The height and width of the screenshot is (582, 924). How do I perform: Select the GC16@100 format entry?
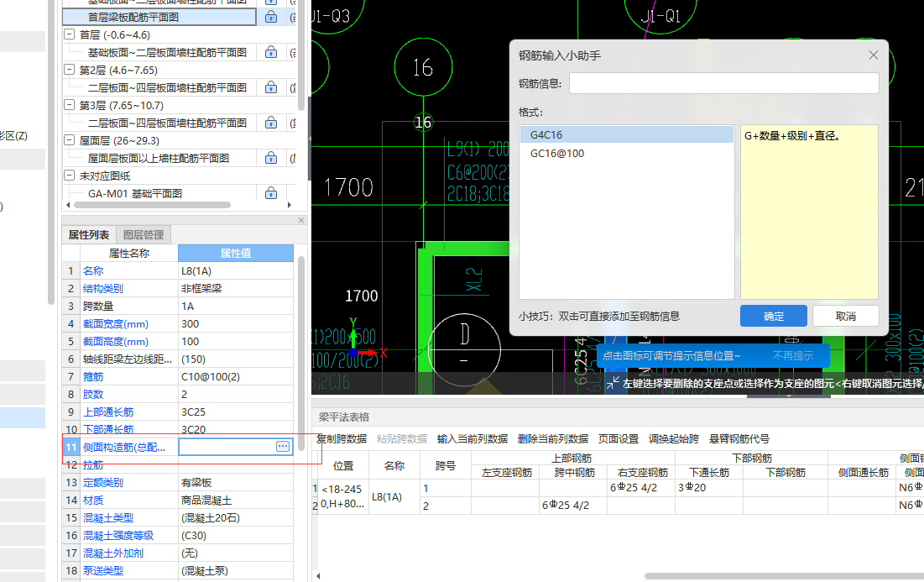[x=626, y=154]
